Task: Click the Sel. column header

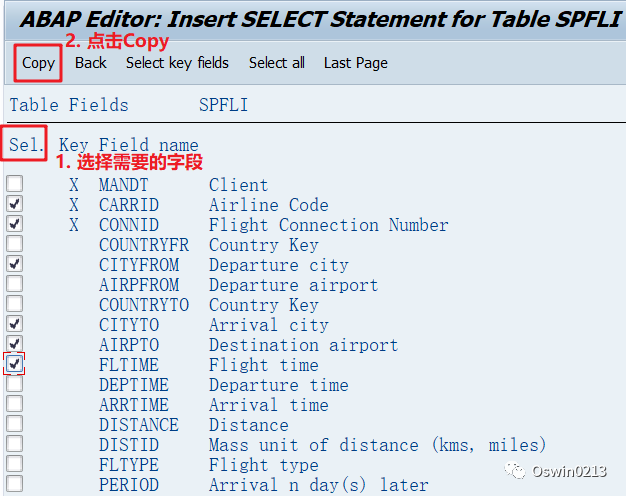Action: (26, 145)
